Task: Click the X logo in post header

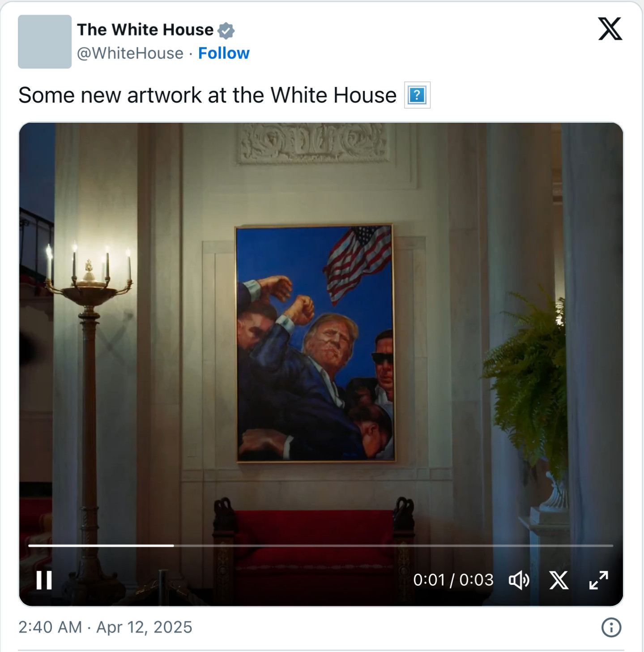Action: pos(610,29)
